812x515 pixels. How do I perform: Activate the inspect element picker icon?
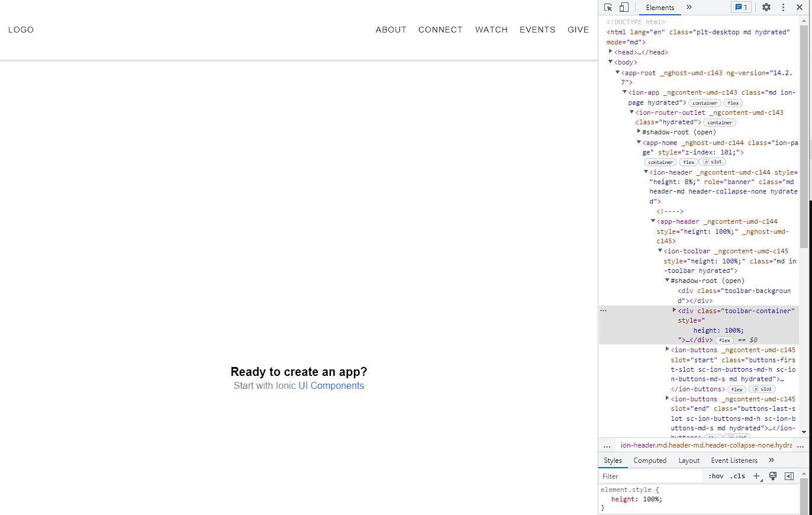pos(608,8)
